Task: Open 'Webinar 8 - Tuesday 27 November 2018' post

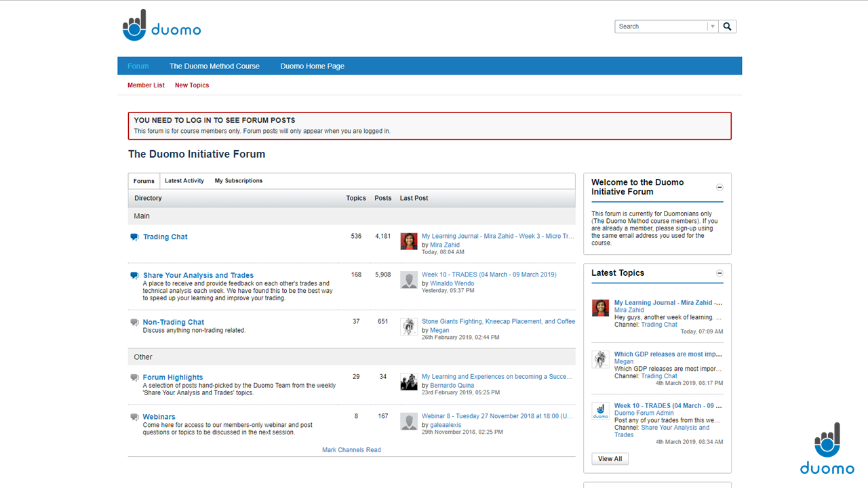Action: (497, 416)
